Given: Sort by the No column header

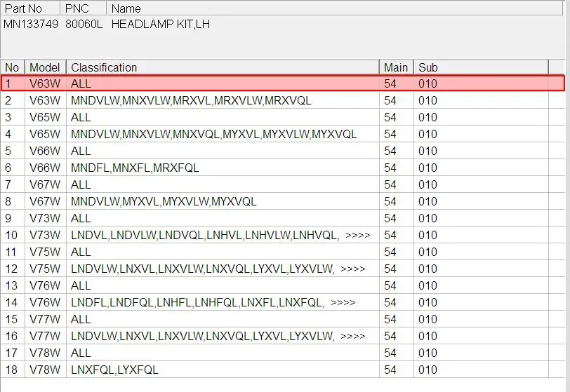Looking at the screenshot, I should 13,67.
